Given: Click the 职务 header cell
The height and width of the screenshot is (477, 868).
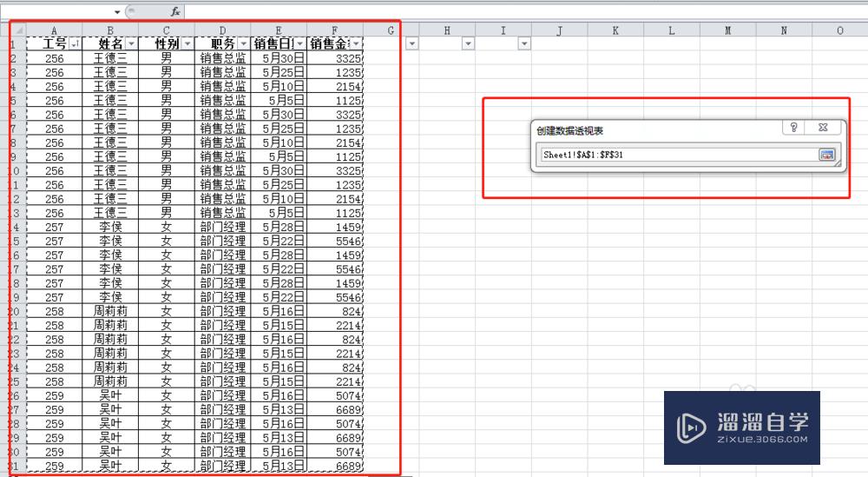Looking at the screenshot, I should (x=222, y=43).
